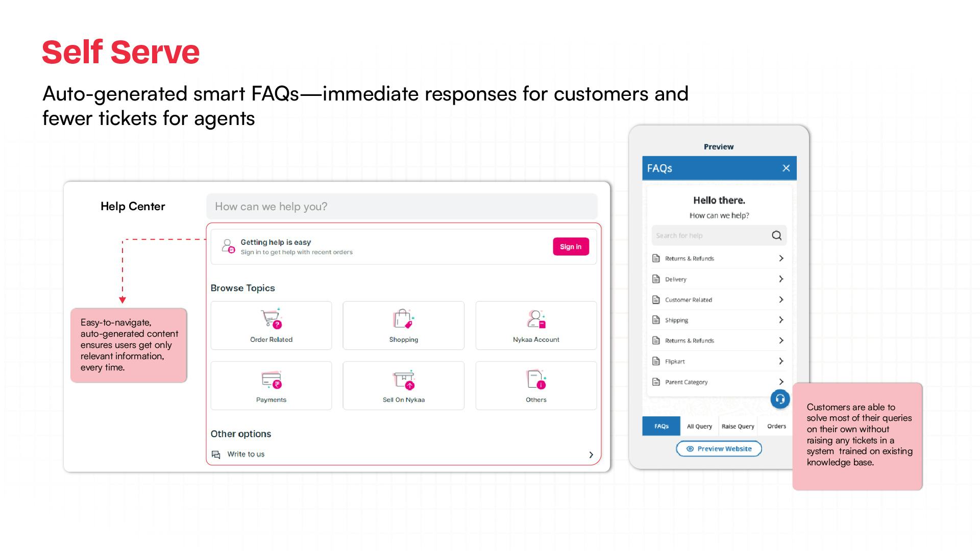Expand the Flipkart FAQ category chevron
Image resolution: width=980 pixels, height=551 pixels.
(781, 361)
